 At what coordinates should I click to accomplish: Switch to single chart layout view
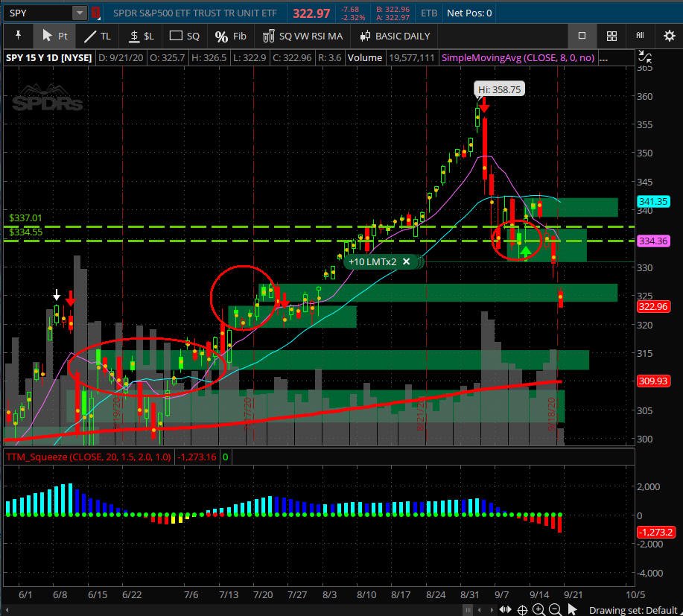(582, 36)
